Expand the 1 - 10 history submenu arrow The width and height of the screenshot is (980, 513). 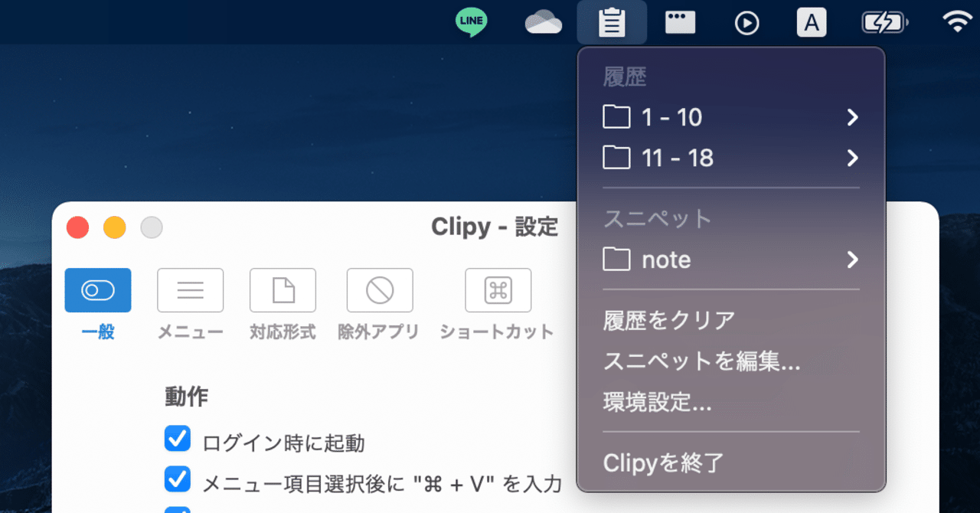pos(852,117)
